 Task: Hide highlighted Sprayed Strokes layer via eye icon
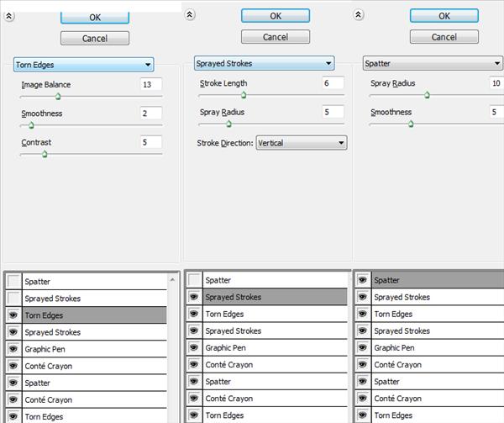point(194,297)
